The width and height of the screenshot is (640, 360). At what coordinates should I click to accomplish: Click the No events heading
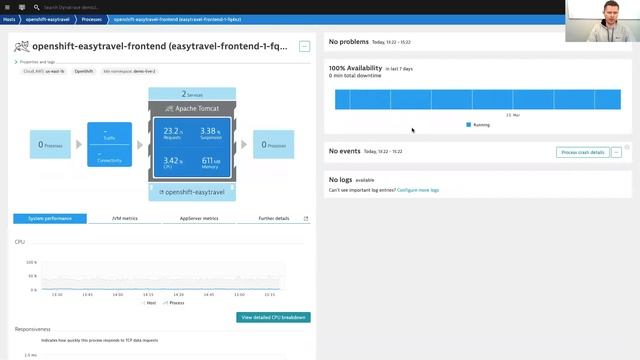344,151
